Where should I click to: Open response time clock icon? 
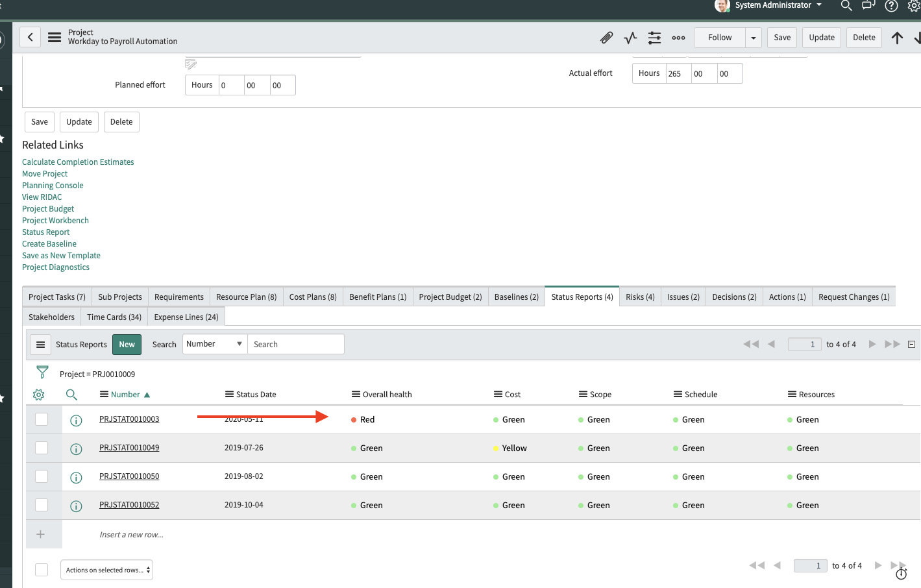pos(901,574)
